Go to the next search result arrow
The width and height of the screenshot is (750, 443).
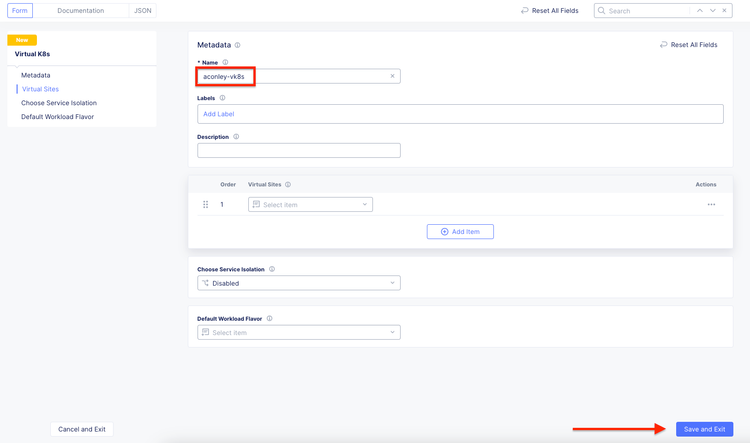pyautogui.click(x=712, y=11)
